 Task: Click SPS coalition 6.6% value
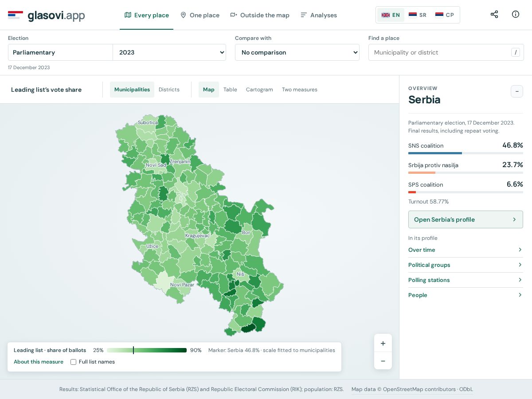pos(515,184)
